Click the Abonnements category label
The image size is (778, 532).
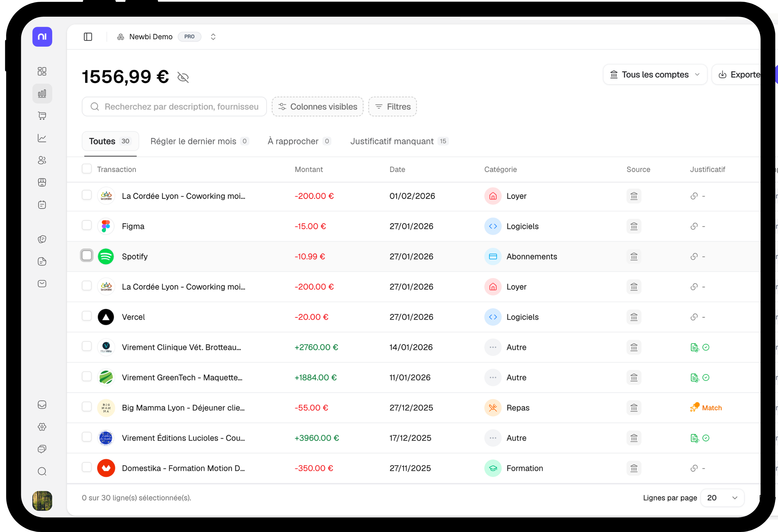pos(532,257)
